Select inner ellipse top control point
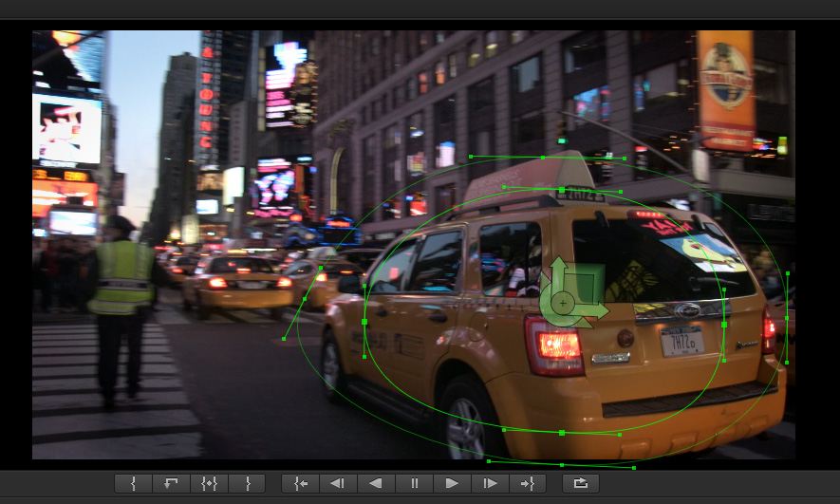Image resolution: width=840 pixels, height=504 pixels. (562, 191)
